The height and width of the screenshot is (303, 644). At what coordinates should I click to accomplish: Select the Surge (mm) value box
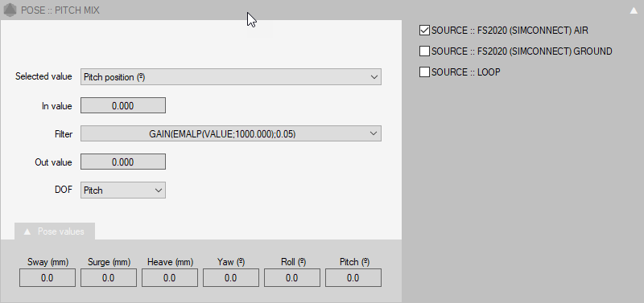(x=109, y=278)
